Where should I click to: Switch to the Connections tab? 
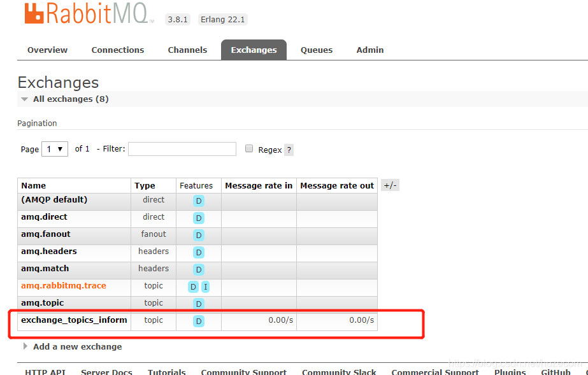pos(118,50)
